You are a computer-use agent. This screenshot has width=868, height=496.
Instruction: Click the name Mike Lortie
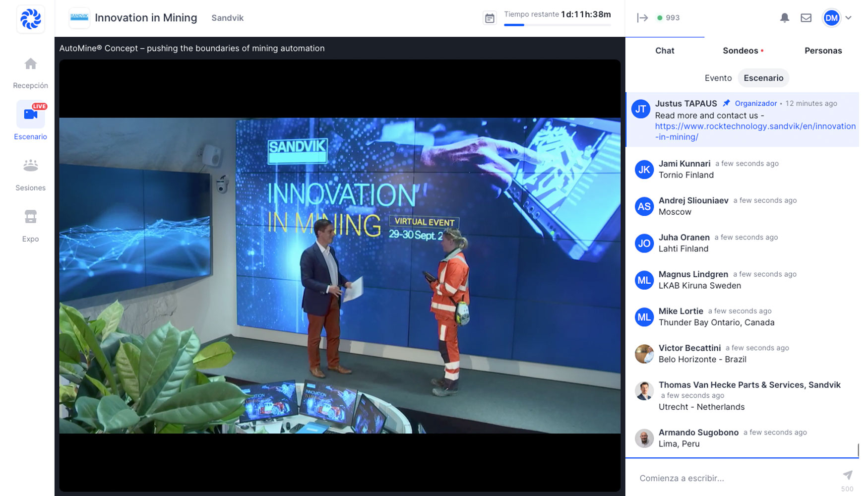tap(681, 311)
